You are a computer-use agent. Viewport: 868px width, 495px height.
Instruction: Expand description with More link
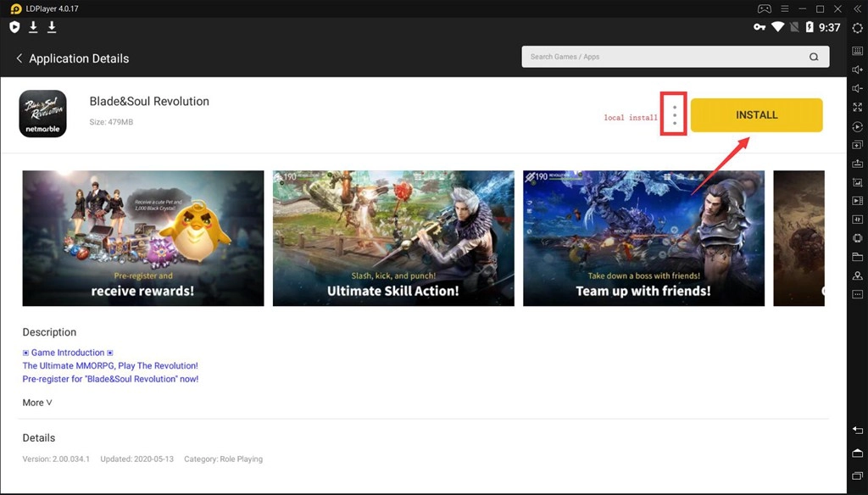click(x=37, y=403)
